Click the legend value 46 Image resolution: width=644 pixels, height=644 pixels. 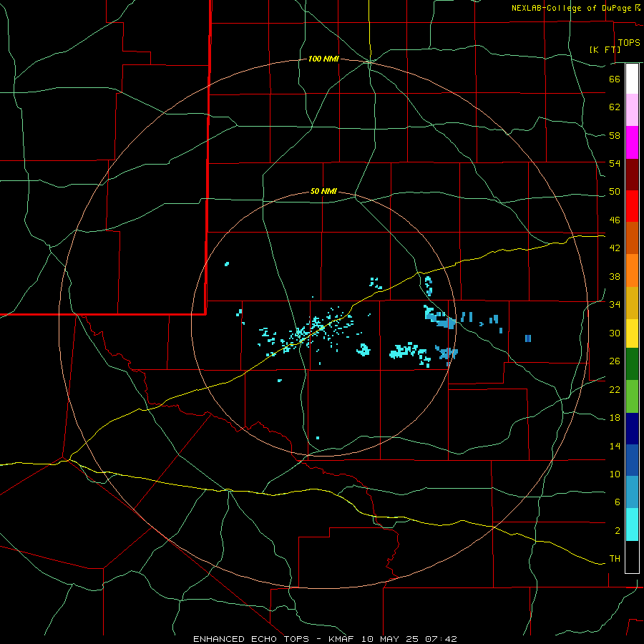tap(615, 220)
